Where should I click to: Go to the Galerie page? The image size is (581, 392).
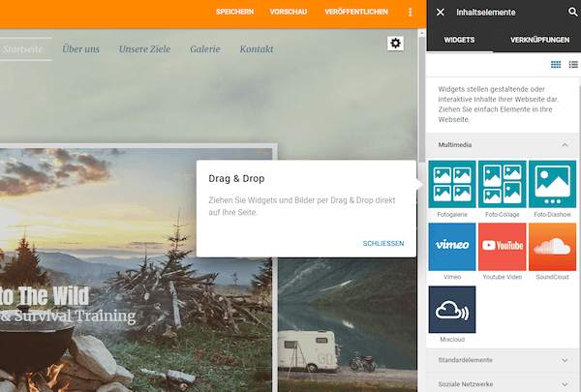205,49
